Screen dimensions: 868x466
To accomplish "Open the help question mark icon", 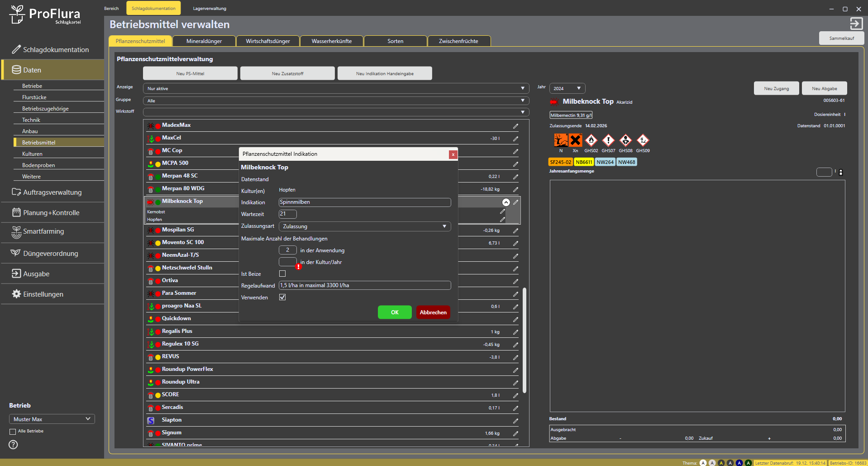I will click(13, 445).
